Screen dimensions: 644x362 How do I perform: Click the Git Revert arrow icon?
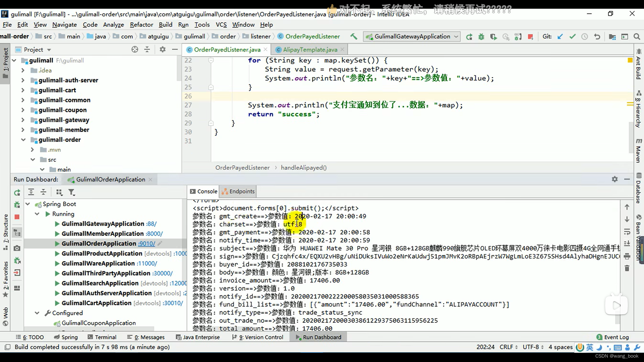pyautogui.click(x=597, y=37)
